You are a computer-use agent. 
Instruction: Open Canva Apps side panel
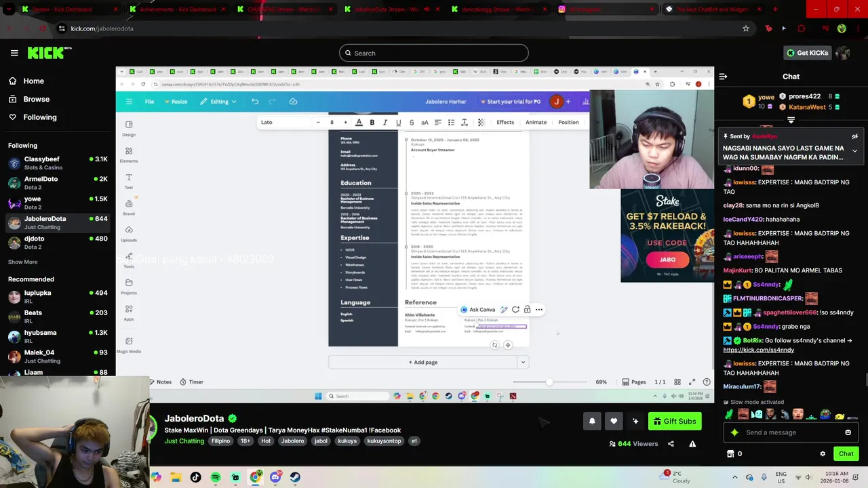(129, 312)
